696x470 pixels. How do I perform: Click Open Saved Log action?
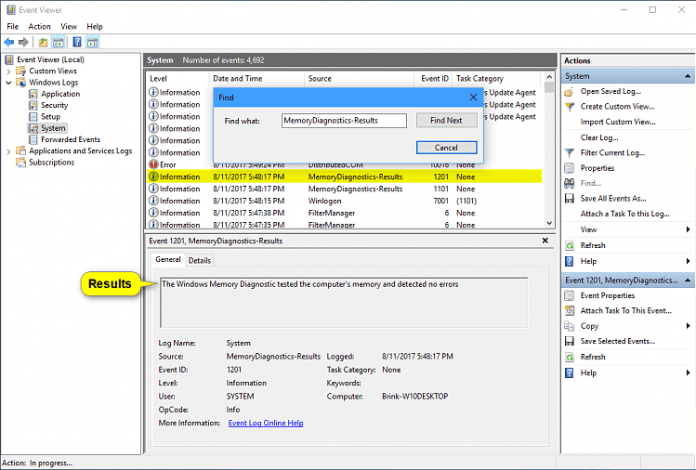click(x=610, y=91)
